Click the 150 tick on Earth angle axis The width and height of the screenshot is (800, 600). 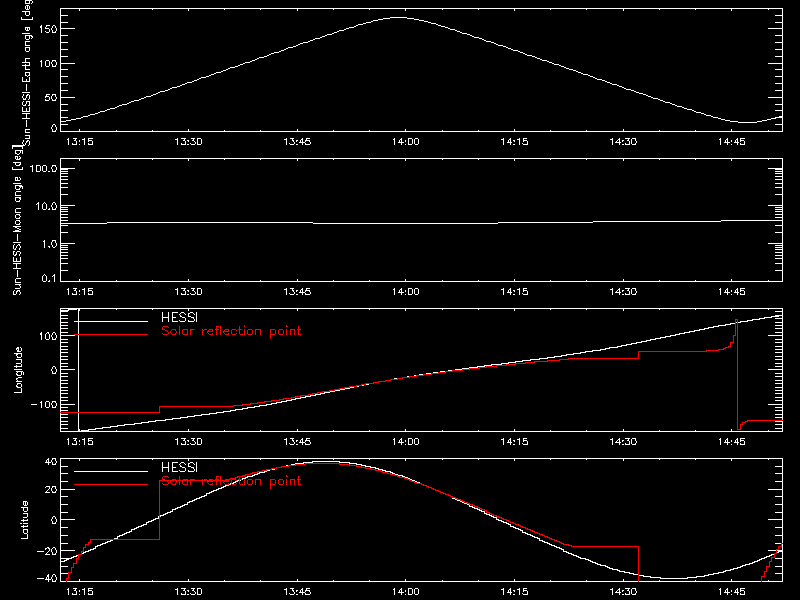coord(48,29)
